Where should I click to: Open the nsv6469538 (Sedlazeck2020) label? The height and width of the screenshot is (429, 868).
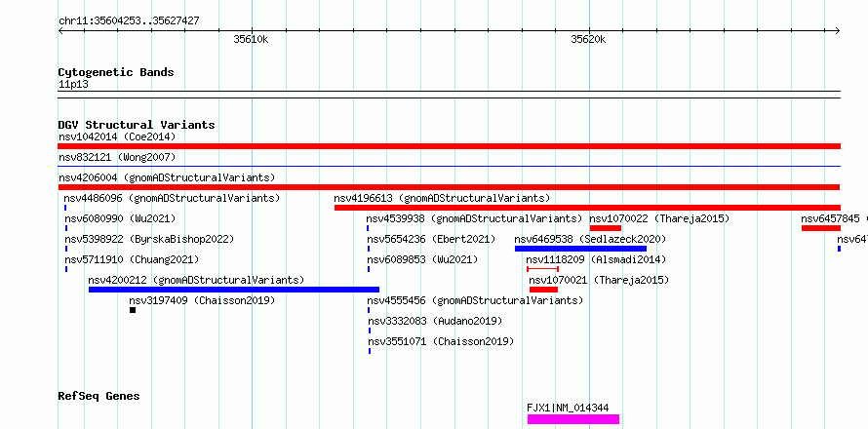[x=590, y=239]
